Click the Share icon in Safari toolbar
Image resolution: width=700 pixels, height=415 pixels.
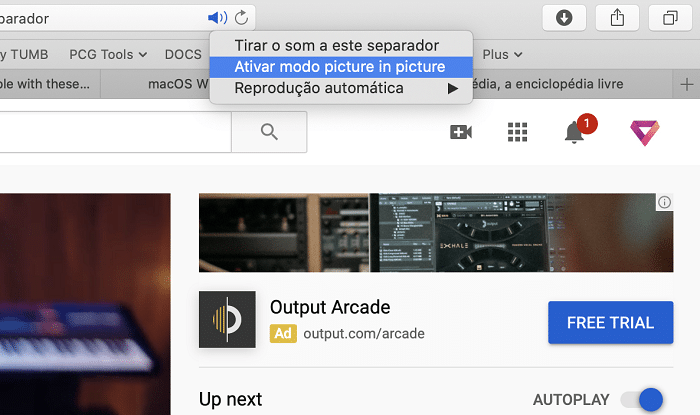[x=616, y=18]
